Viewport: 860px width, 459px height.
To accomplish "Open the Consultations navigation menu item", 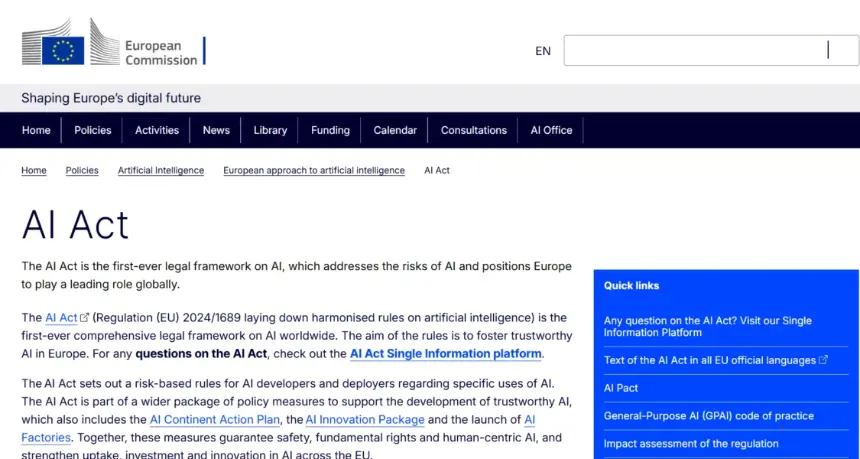I will pos(474,130).
